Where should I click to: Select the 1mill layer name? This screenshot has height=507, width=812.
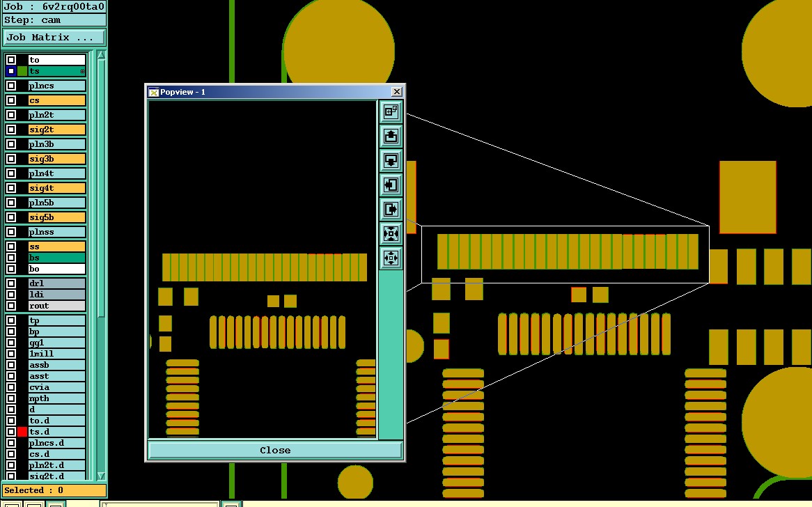pyautogui.click(x=56, y=354)
